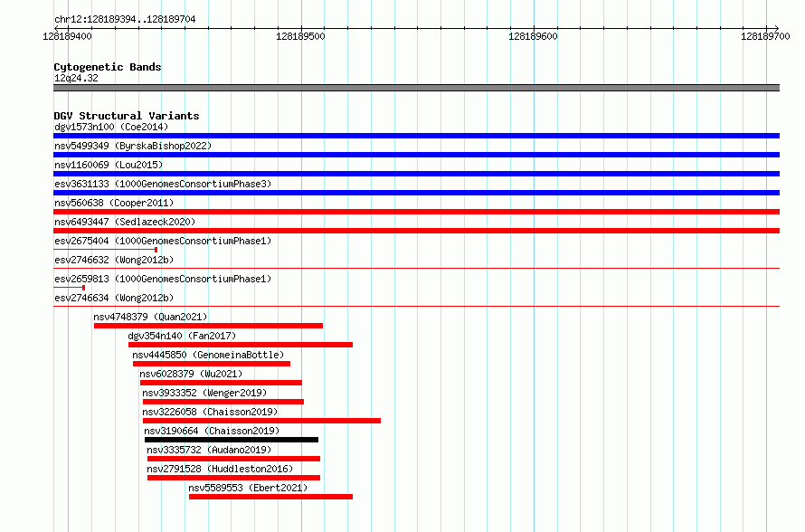Open nsv3933352 (Wenger2019) variant label
The image size is (805, 532).
tap(204, 393)
